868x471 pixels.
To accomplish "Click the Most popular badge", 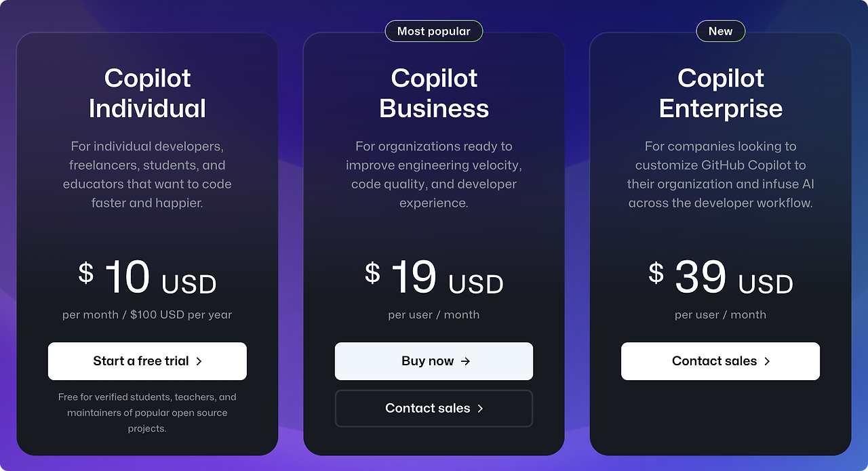I will point(434,30).
